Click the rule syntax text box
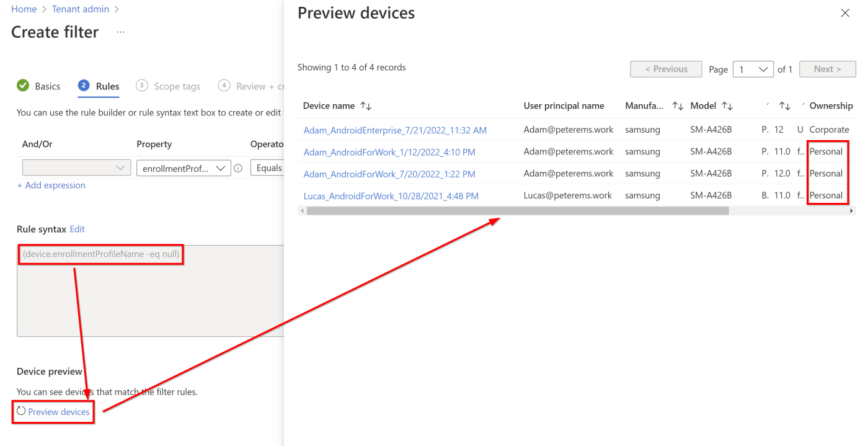The image size is (868, 446). [x=150, y=291]
